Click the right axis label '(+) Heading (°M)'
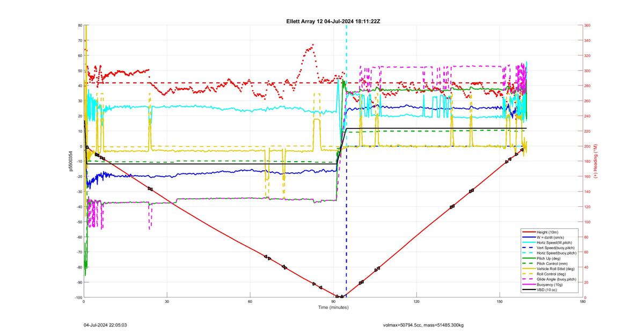 click(595, 161)
